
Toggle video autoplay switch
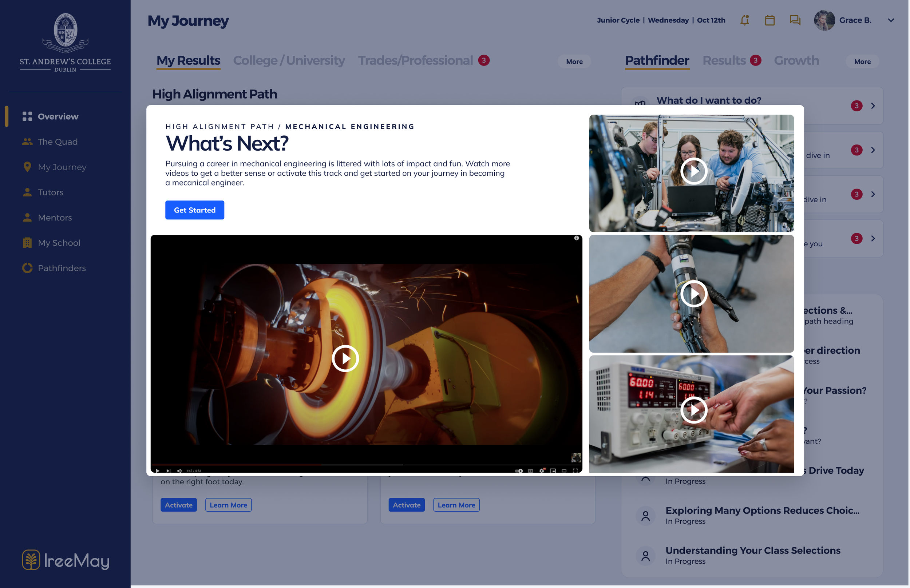pyautogui.click(x=519, y=470)
